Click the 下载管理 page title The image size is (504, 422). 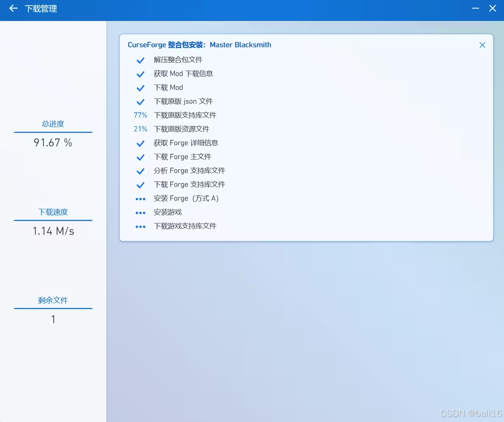[41, 9]
